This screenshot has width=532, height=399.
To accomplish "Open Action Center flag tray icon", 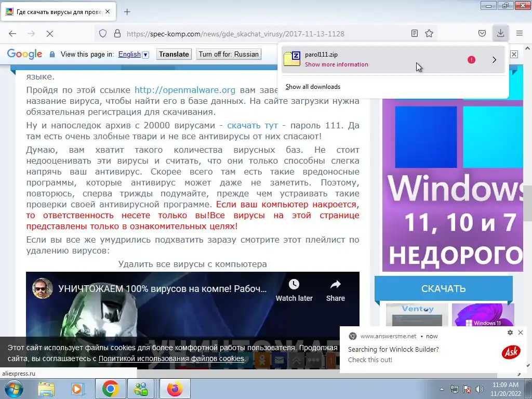I will pyautogui.click(x=467, y=389).
